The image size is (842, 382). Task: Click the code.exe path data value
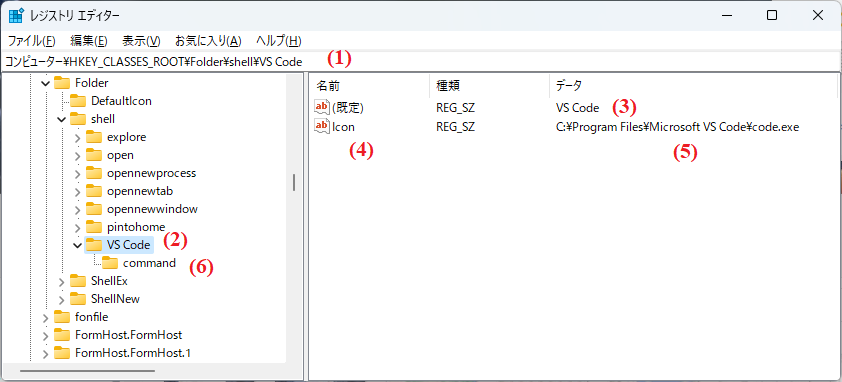(678, 127)
